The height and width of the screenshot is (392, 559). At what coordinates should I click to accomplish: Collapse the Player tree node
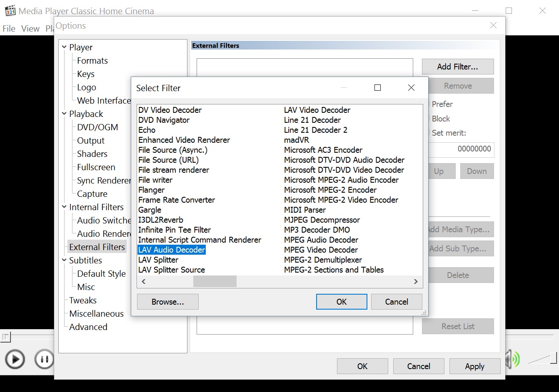(x=64, y=47)
